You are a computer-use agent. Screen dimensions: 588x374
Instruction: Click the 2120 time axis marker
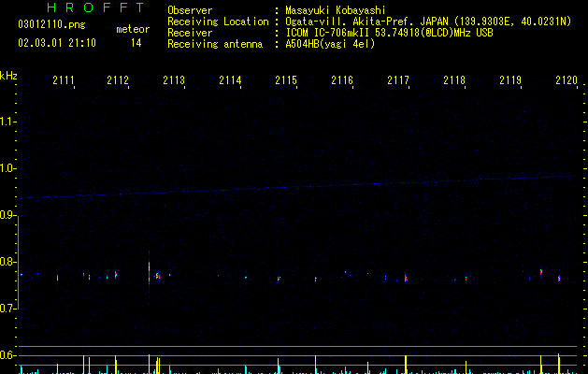(566, 80)
